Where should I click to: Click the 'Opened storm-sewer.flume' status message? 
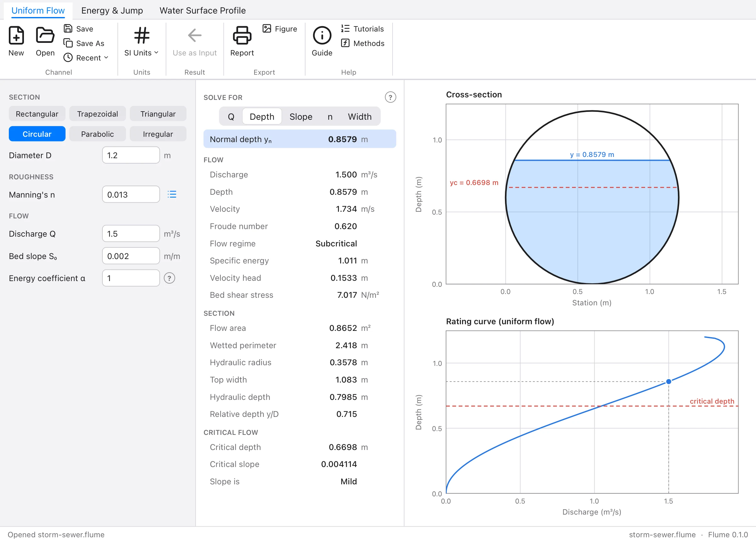[x=56, y=535]
